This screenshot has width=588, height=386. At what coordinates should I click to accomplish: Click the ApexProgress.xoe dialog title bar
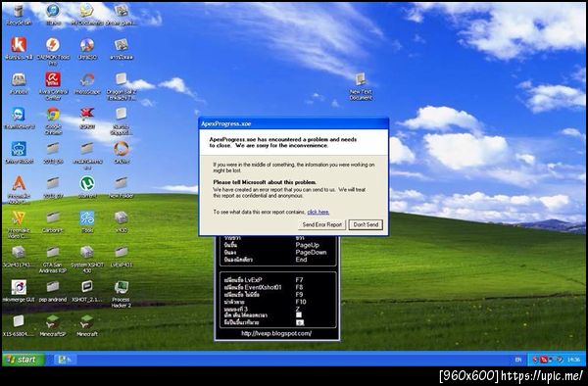coord(294,123)
